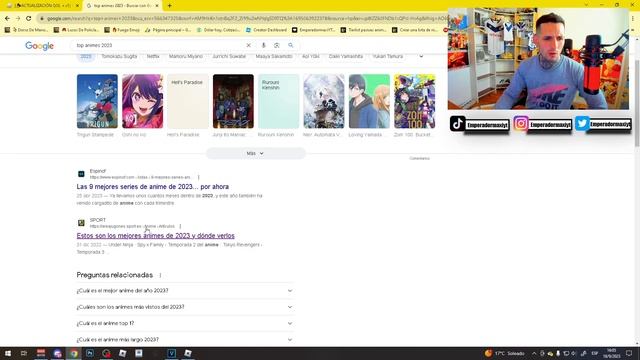The image size is (640, 360).
Task: Open a new browser tab with plus
Action: (169, 6)
